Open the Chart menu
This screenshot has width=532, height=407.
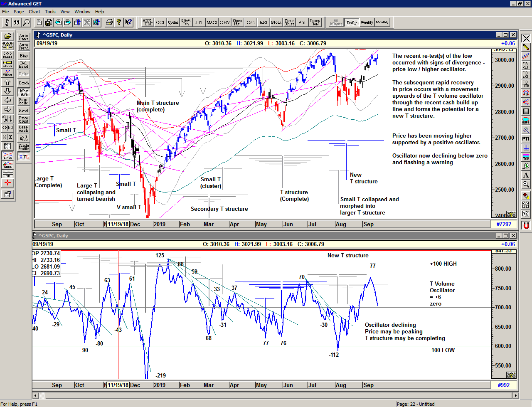pos(34,12)
